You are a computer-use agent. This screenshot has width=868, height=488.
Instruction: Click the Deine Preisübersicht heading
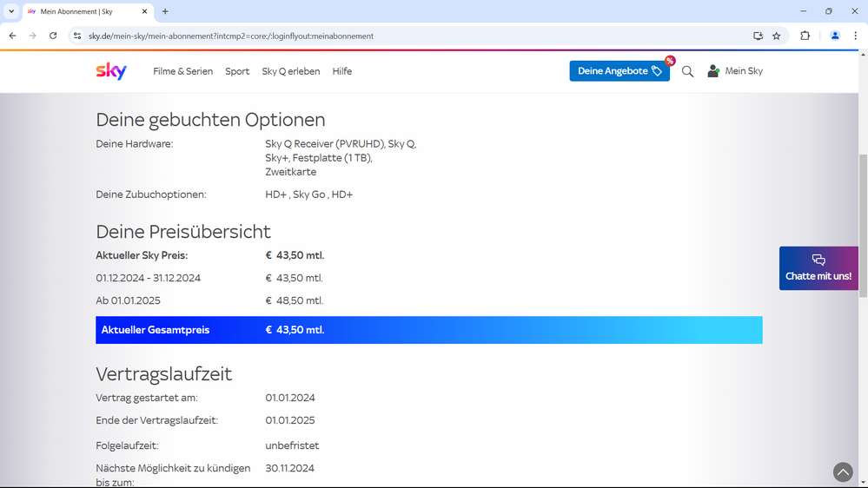pos(183,231)
